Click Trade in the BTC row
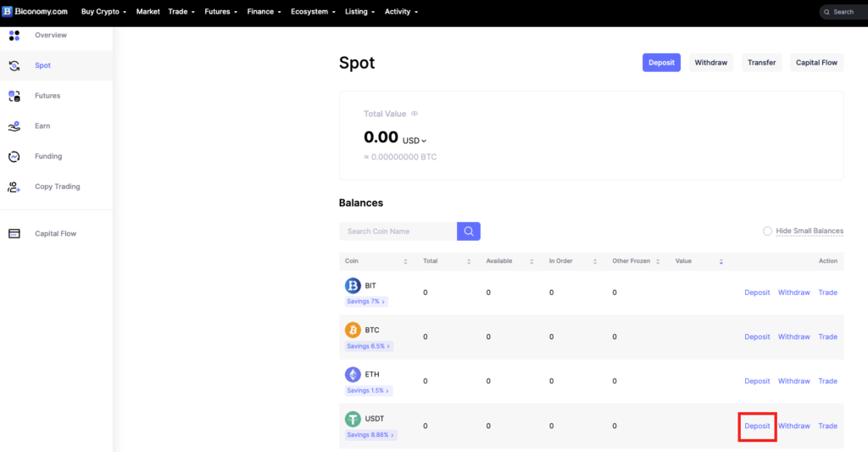Viewport: 868px width, 452px height. pos(827,337)
